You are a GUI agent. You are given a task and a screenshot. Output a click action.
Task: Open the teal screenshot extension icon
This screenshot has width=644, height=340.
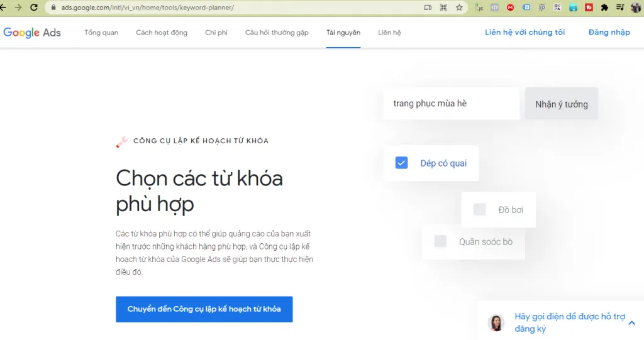point(573,8)
